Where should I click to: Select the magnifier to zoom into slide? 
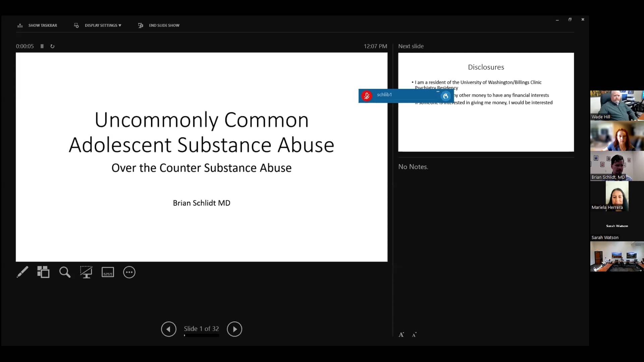coord(65,272)
